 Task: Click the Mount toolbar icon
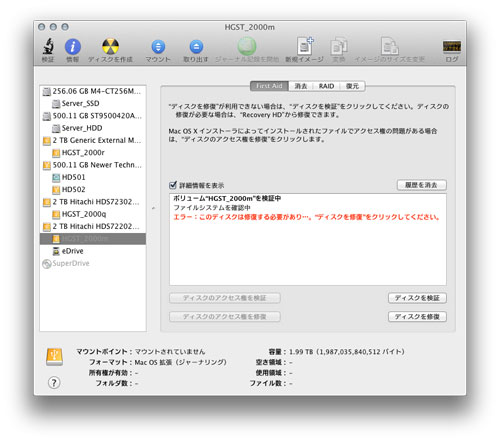point(158,47)
